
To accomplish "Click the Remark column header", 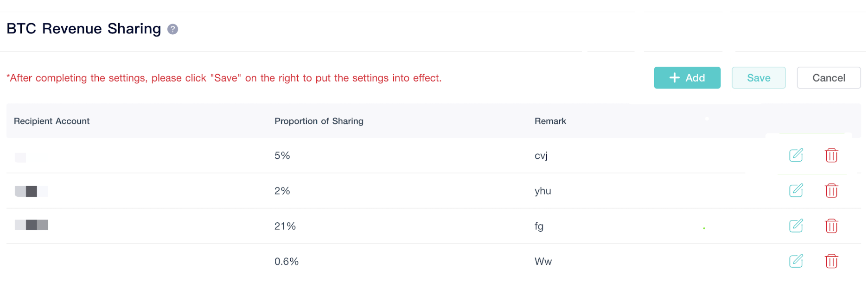I will [550, 121].
